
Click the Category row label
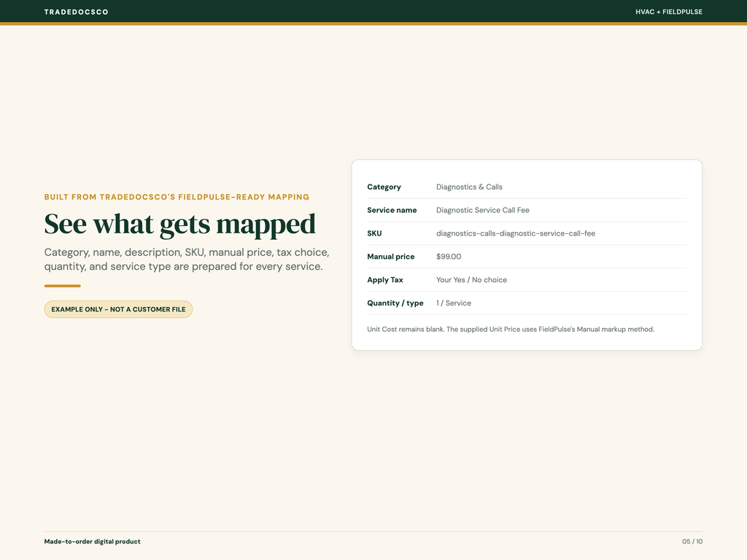(384, 187)
